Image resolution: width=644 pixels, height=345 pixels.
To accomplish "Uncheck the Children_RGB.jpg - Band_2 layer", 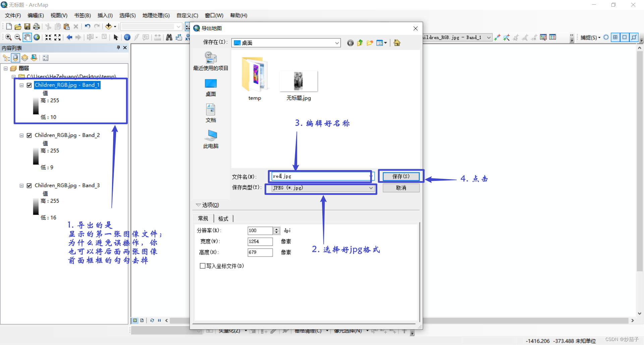I will (29, 135).
